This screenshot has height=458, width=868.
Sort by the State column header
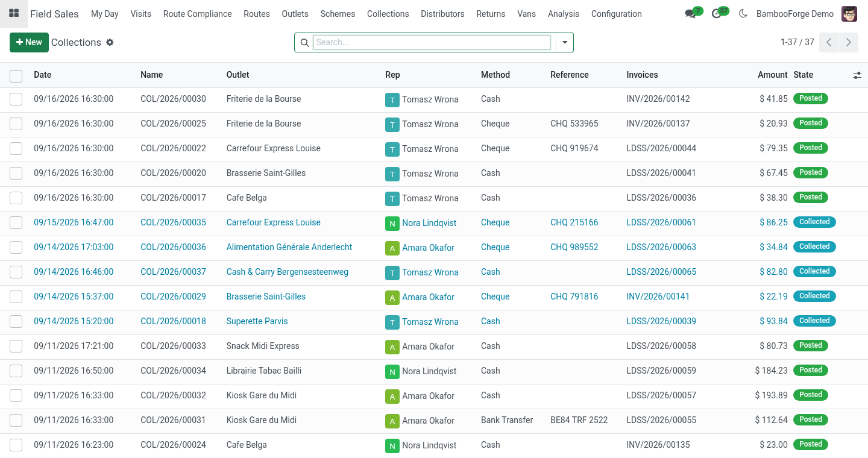pos(804,75)
